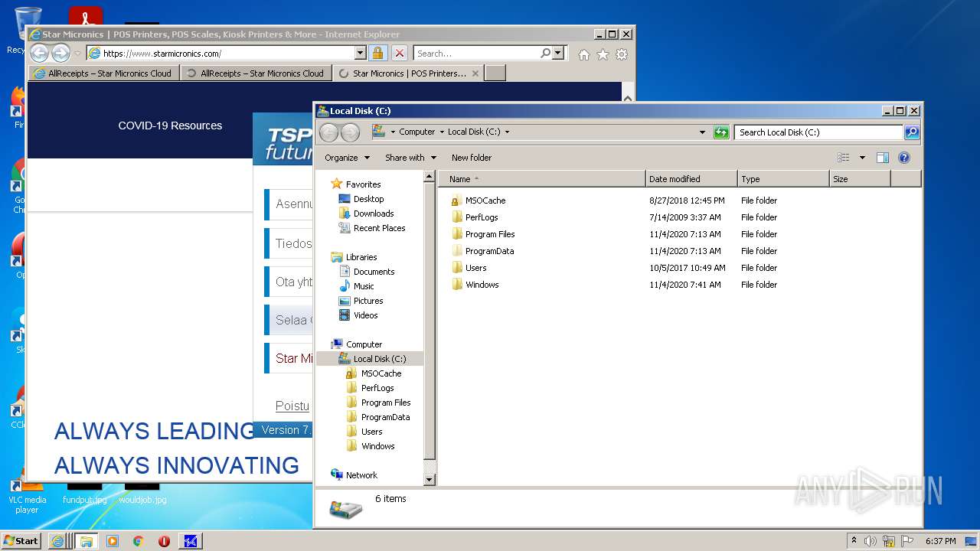This screenshot has height=551, width=980.
Task: Show the preview pane in Explorer
Action: point(883,158)
